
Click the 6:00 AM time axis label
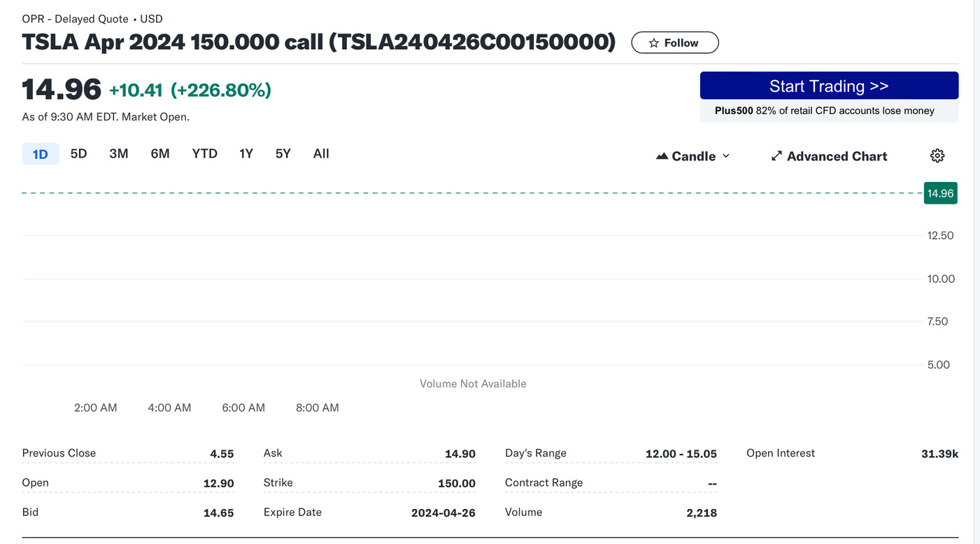point(243,407)
